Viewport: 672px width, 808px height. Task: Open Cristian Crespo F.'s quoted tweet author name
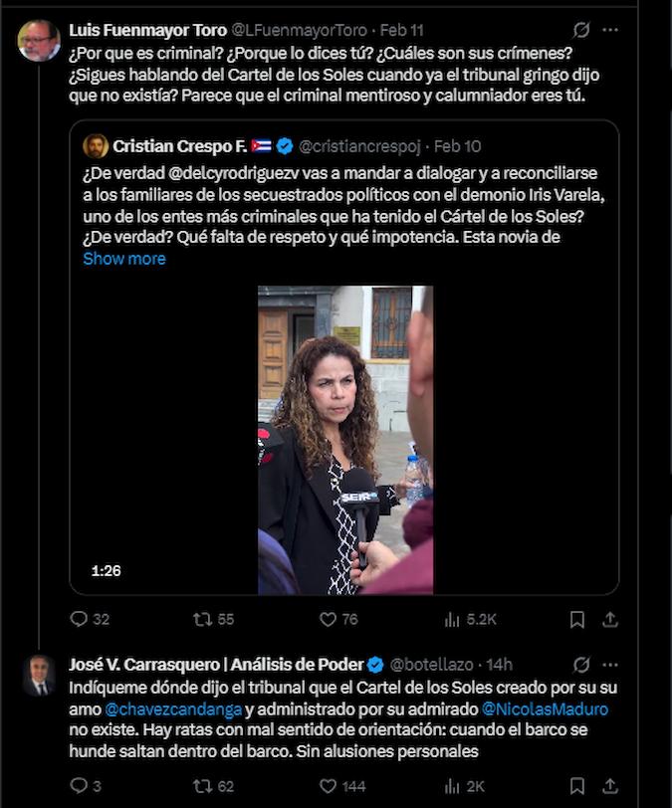pyautogui.click(x=179, y=146)
